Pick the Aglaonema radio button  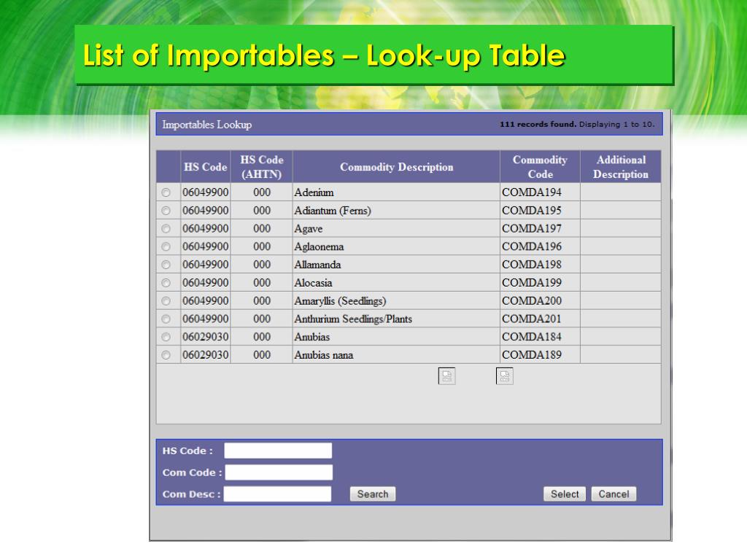pos(166,246)
